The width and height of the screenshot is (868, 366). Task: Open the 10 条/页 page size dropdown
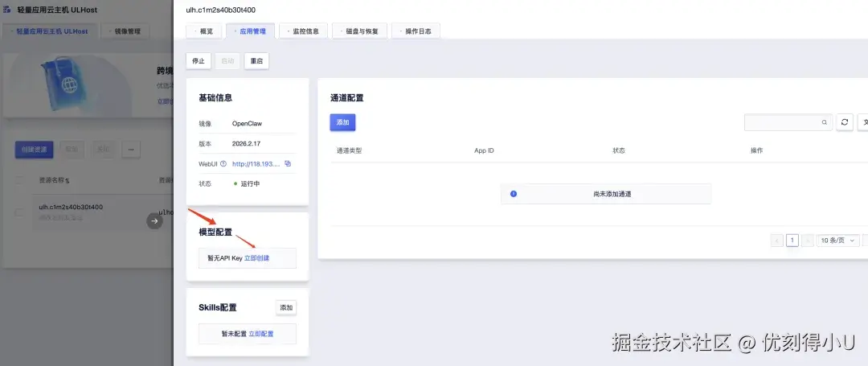pos(838,241)
